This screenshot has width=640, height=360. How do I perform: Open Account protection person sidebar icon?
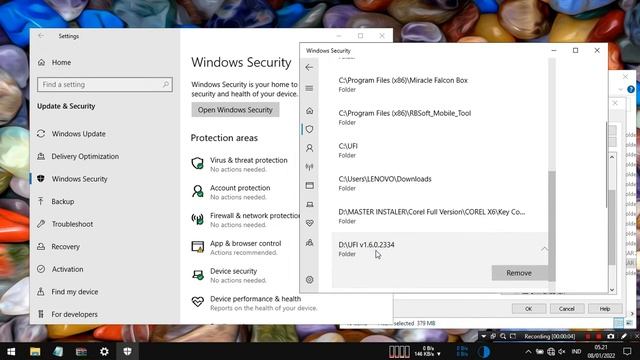tap(309, 148)
